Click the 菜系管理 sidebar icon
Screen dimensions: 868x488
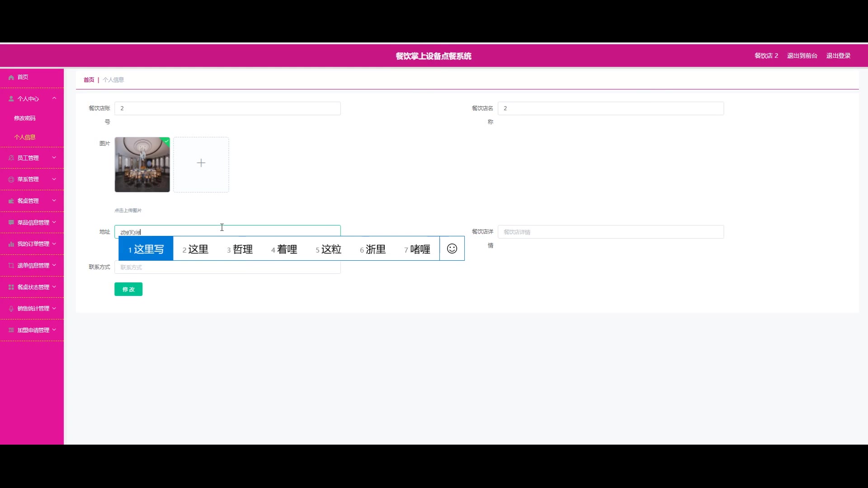[11, 179]
